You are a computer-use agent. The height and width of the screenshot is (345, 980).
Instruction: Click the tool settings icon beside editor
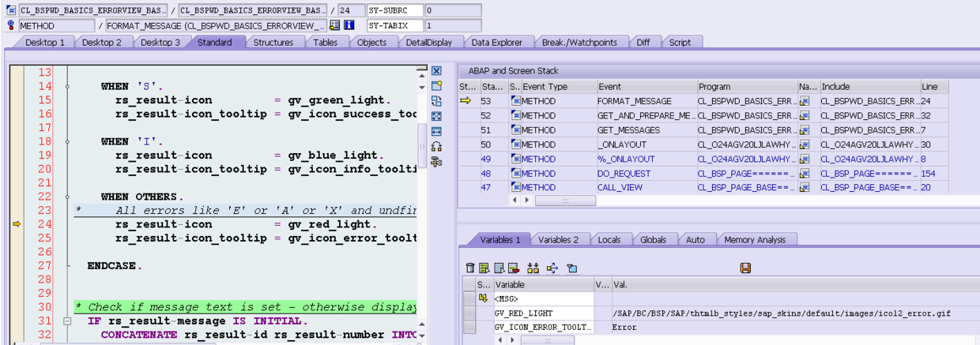tap(436, 161)
